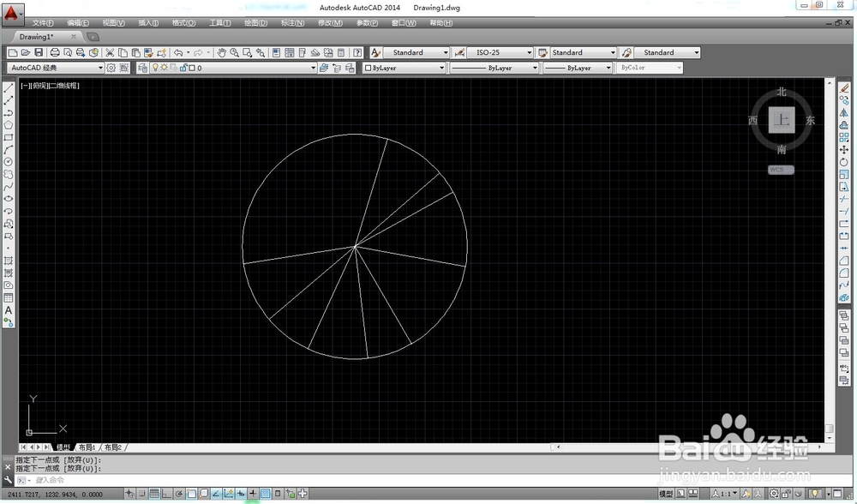Open the ISO-25 dimension style dropdown
The image size is (857, 504).
click(x=500, y=52)
